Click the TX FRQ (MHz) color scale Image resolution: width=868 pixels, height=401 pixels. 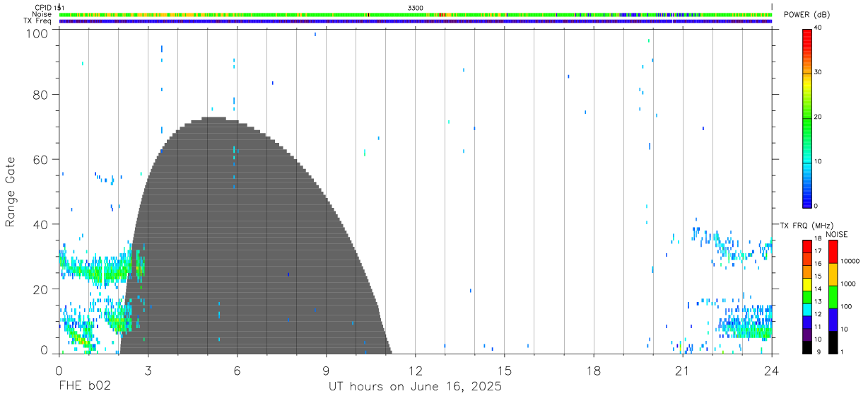(807, 296)
